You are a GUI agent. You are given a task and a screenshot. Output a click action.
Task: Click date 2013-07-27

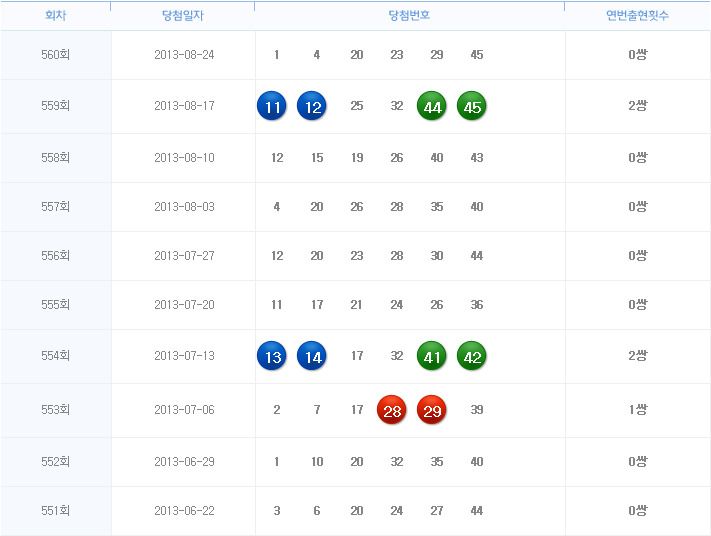click(x=184, y=256)
